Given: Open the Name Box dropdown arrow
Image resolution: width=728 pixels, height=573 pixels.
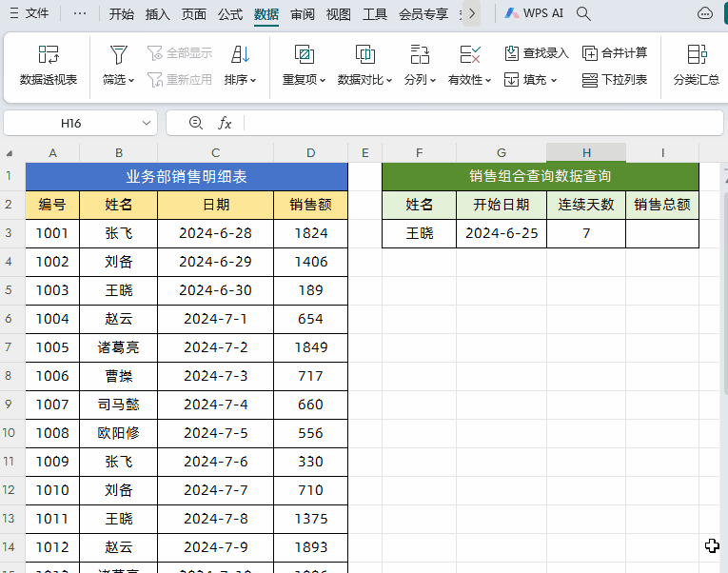Looking at the screenshot, I should tap(147, 123).
